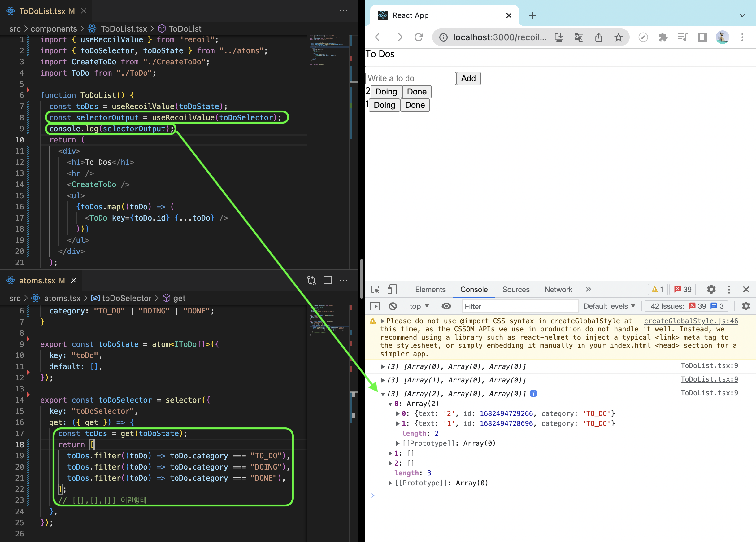Toggle the device toolbar icon in DevTools
Image resolution: width=756 pixels, height=542 pixels.
point(392,290)
